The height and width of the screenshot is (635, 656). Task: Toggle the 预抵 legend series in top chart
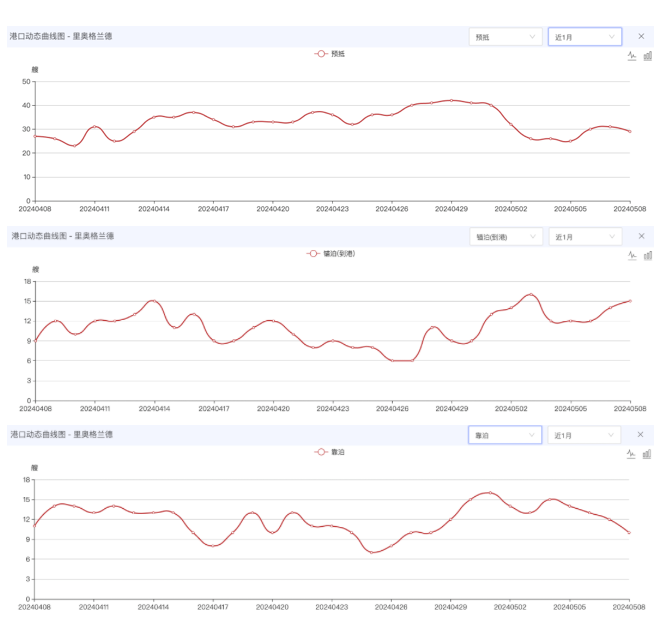point(330,54)
